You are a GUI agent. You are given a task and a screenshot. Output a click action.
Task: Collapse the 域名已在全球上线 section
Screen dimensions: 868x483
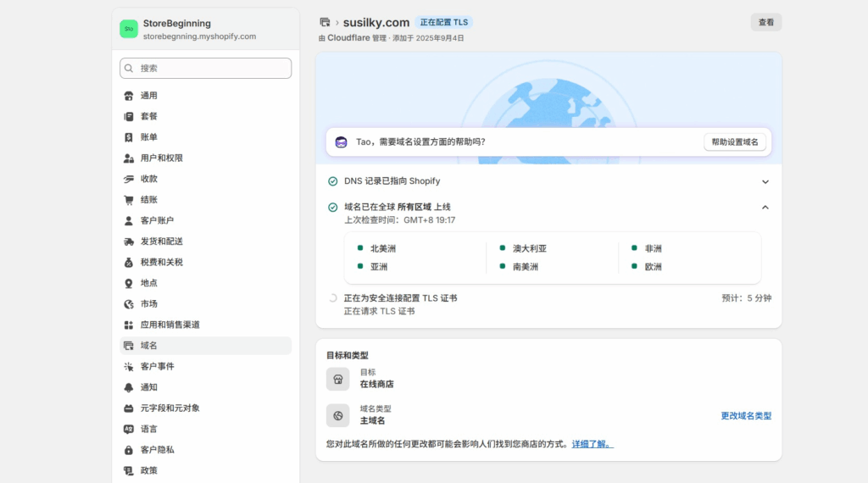pyautogui.click(x=765, y=207)
